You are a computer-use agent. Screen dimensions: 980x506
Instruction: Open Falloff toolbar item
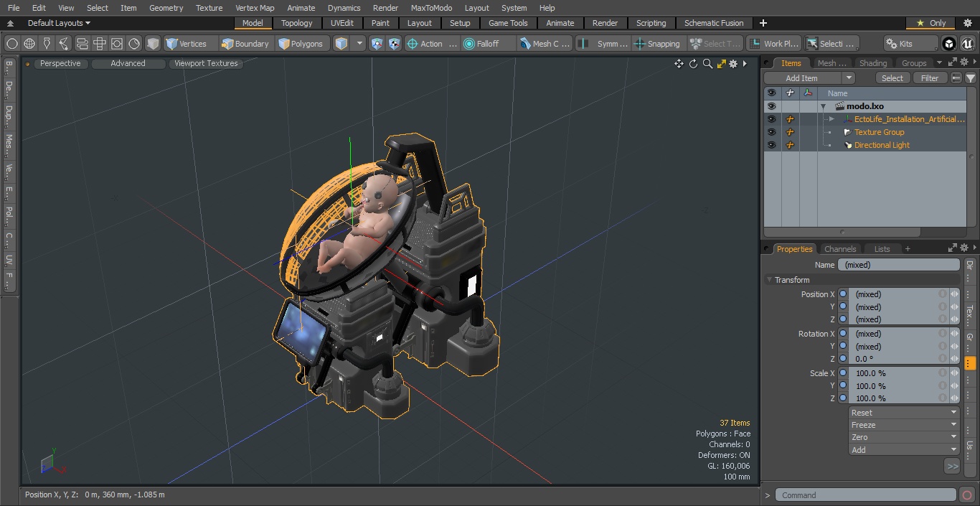(488, 44)
